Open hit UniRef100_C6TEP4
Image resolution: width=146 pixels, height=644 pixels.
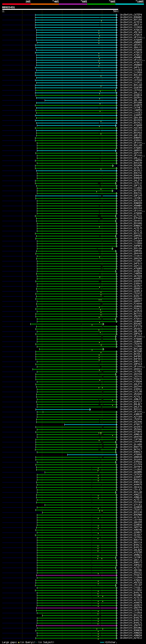pyautogui.click(x=131, y=15)
